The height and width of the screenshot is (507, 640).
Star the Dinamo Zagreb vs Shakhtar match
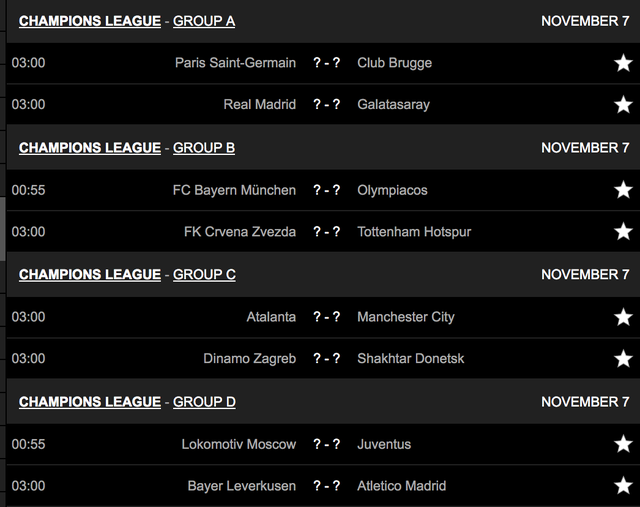coord(623,359)
